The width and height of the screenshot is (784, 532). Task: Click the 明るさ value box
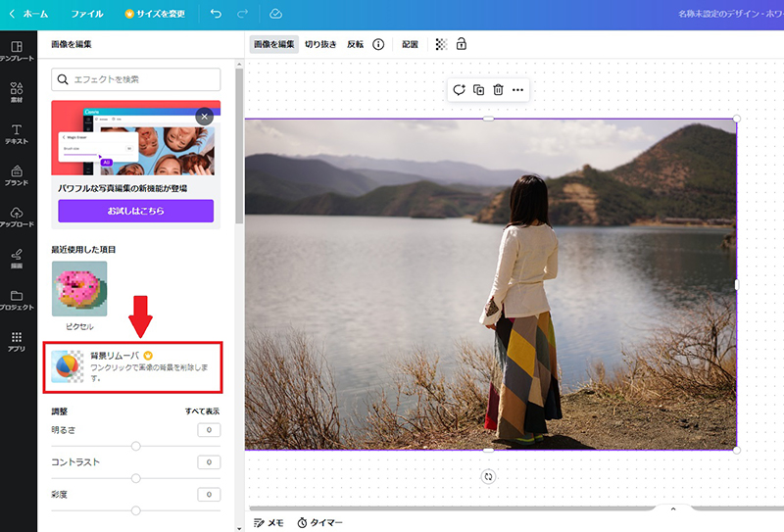point(209,430)
